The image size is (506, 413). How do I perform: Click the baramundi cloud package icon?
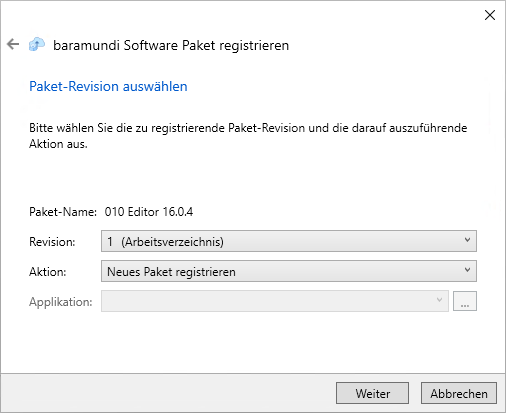click(37, 44)
